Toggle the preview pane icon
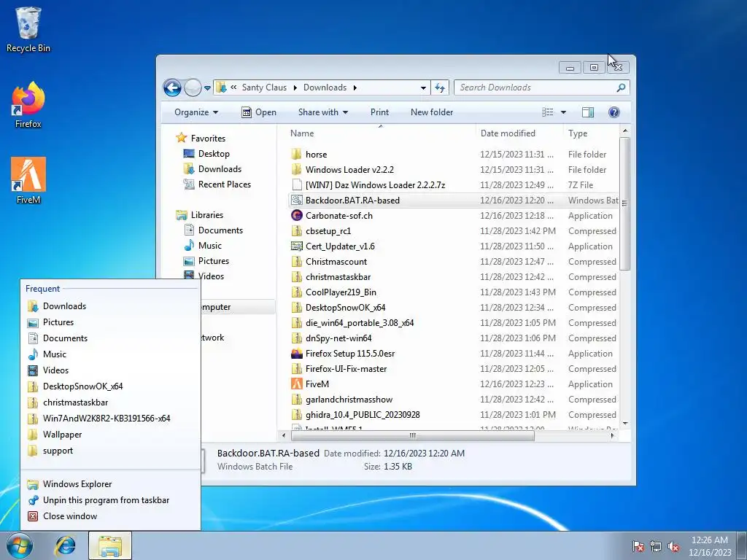Screen dimensions: 747x560 coord(588,112)
